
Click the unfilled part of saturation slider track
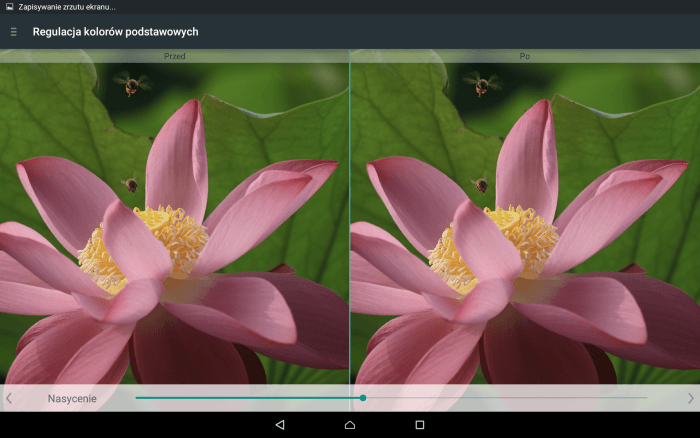(507, 397)
